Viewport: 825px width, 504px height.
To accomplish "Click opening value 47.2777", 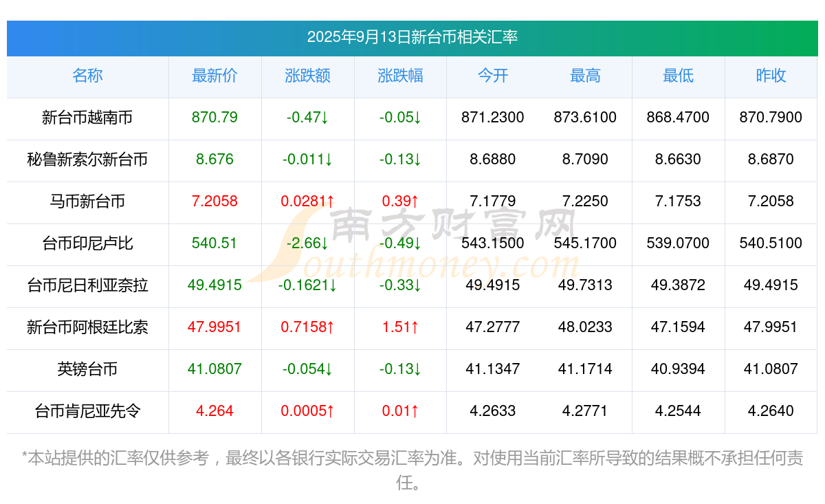I will point(493,327).
